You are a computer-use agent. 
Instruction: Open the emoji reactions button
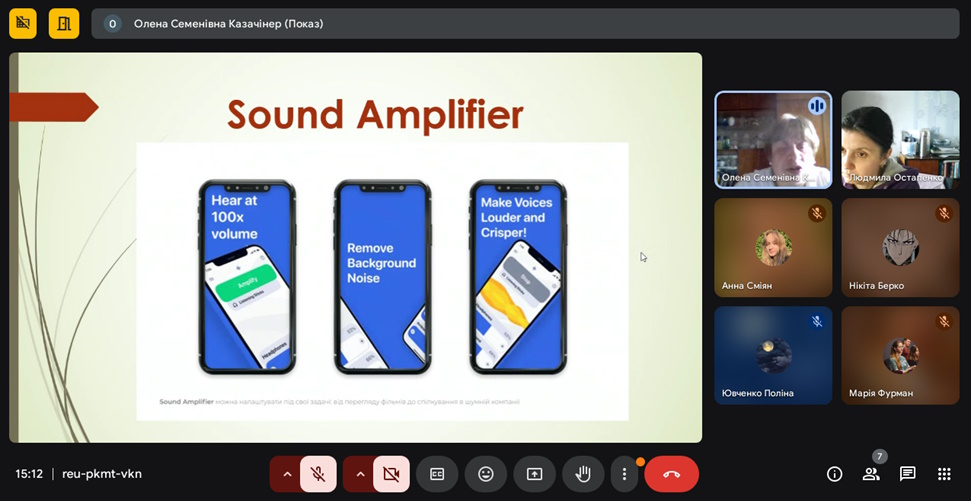(486, 474)
